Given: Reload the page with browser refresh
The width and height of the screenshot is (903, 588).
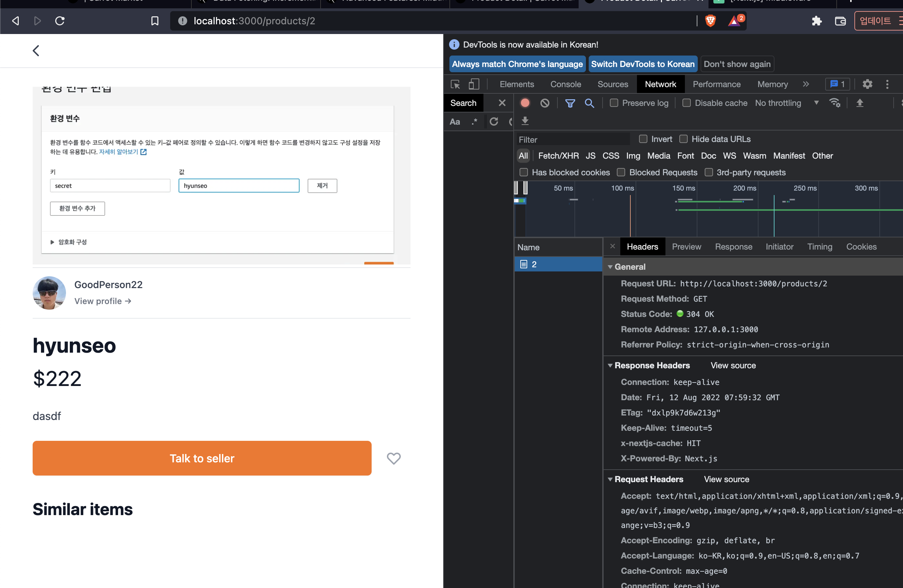Looking at the screenshot, I should coord(60,20).
